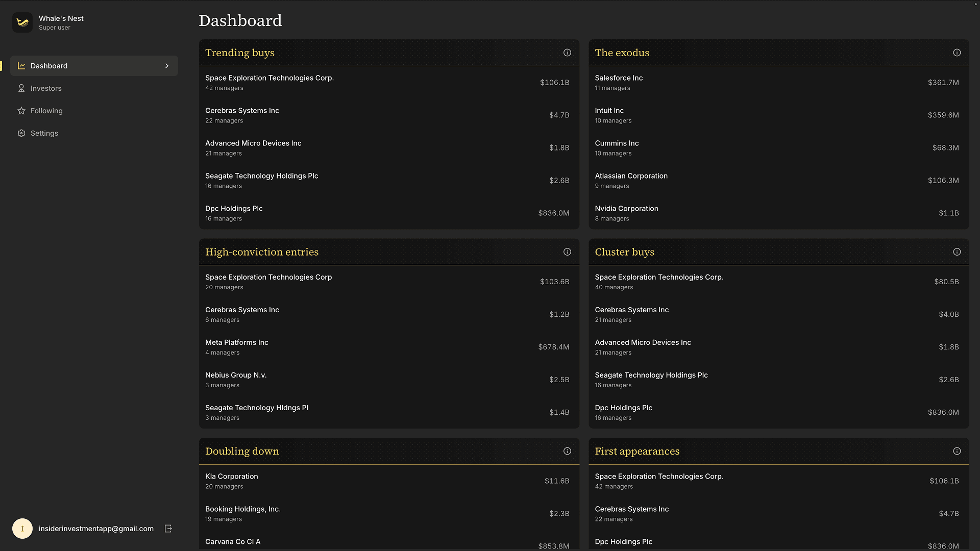Open Nebius Group N.v. row
The image size is (980, 551).
pos(389,380)
